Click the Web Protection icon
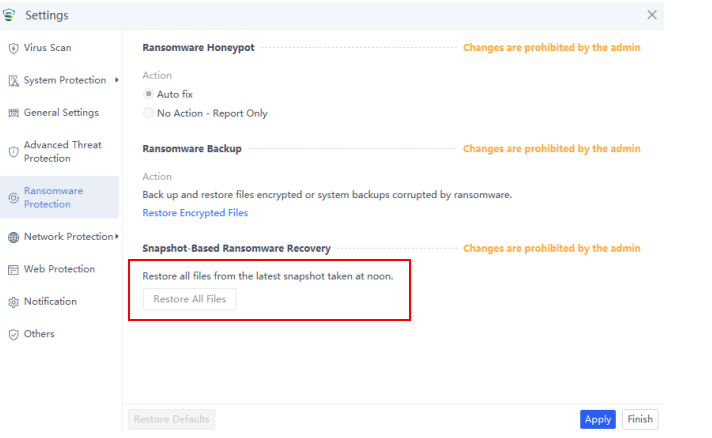 pos(13,270)
